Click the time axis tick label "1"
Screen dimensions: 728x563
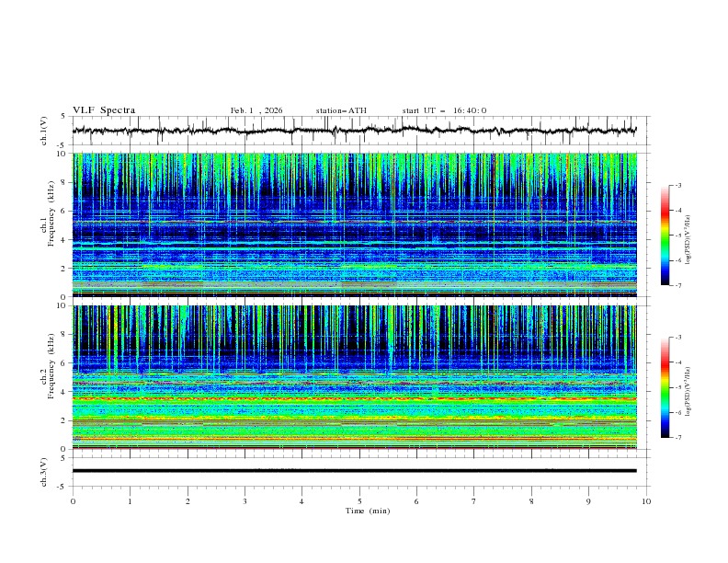(130, 501)
